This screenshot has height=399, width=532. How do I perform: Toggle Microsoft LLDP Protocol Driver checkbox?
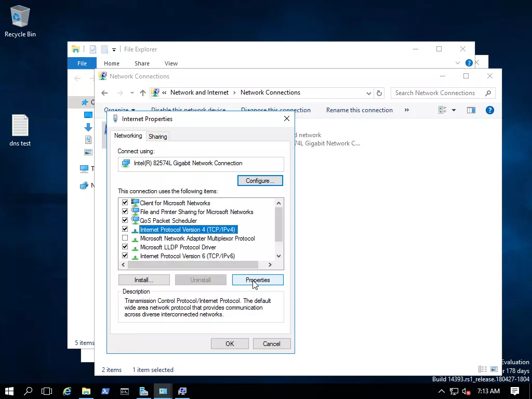[125, 247]
